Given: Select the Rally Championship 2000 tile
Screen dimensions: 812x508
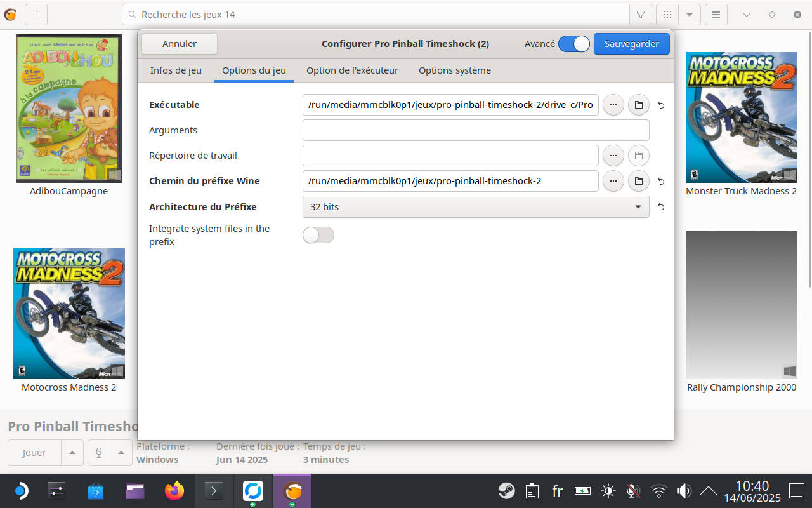Looking at the screenshot, I should [x=742, y=305].
